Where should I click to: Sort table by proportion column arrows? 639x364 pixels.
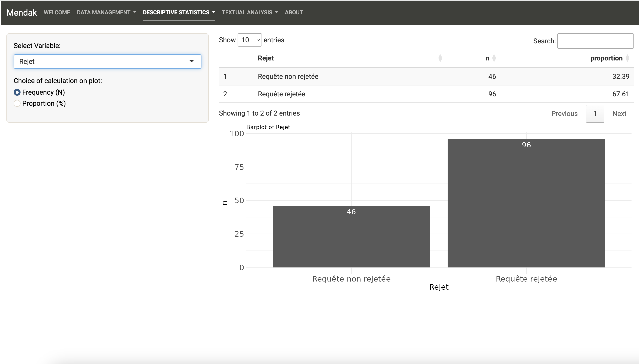627,58
